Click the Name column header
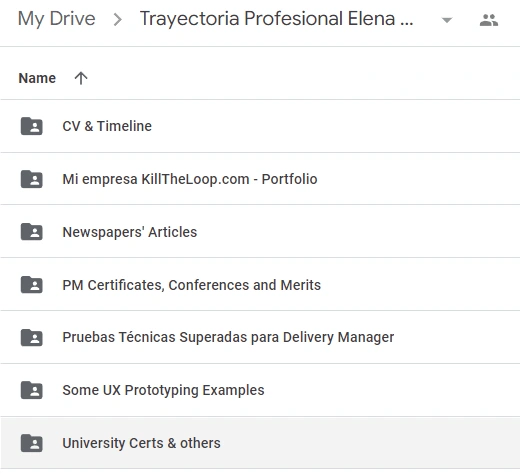The image size is (520, 475). pyautogui.click(x=37, y=78)
